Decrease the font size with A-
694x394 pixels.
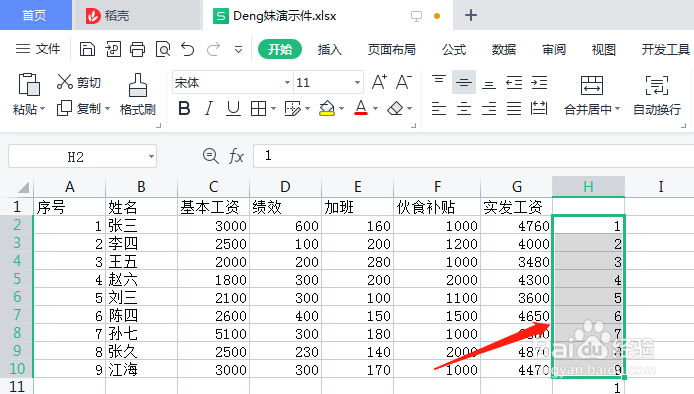point(404,82)
